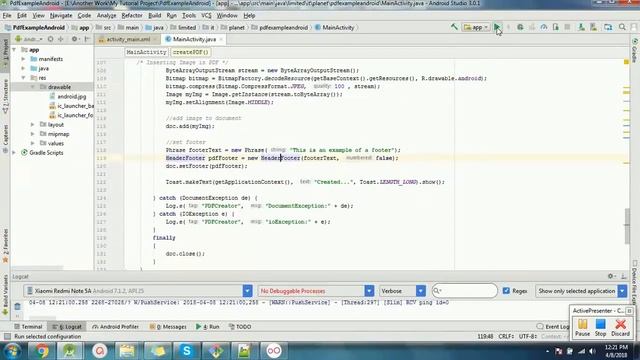Click the MainActivity breadcrumb in the editor
The image size is (640, 360).
pyautogui.click(x=146, y=52)
